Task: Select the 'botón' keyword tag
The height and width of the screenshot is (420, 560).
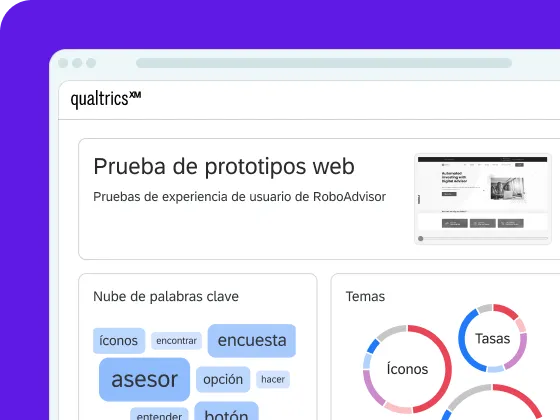Action: [226, 411]
